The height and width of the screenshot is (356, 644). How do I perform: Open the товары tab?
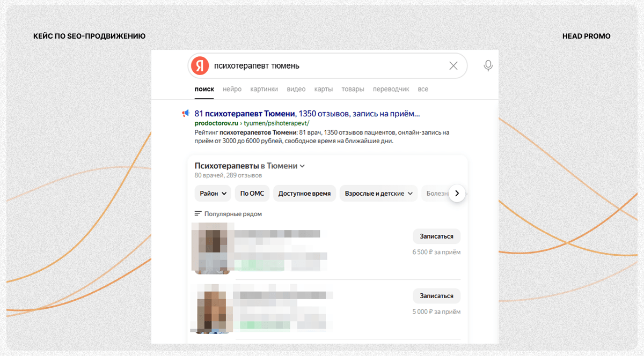(x=353, y=89)
